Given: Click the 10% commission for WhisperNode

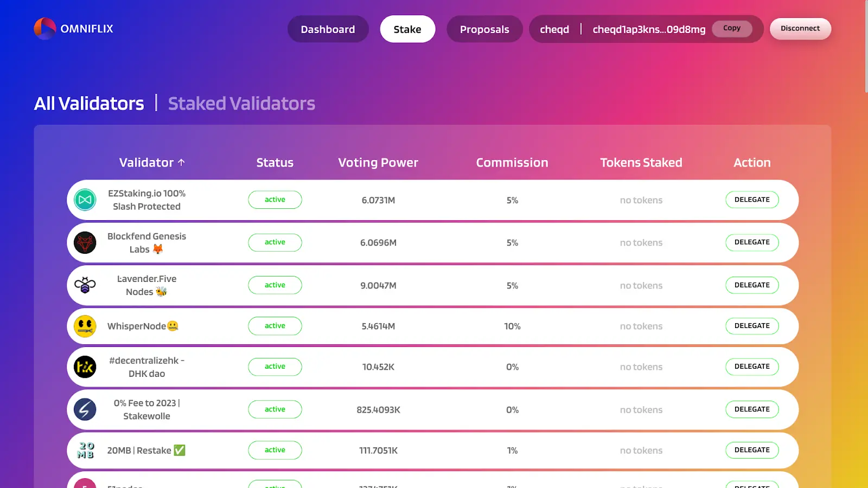Looking at the screenshot, I should coord(512,326).
